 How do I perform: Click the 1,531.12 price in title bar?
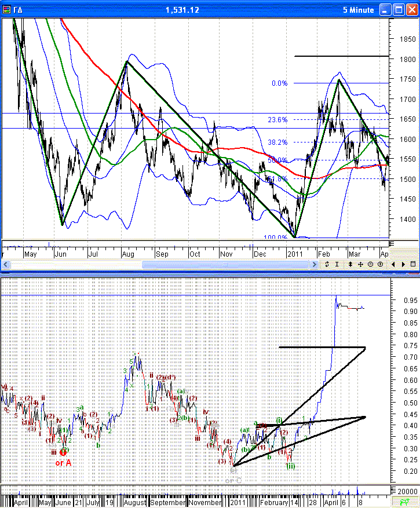pyautogui.click(x=182, y=10)
